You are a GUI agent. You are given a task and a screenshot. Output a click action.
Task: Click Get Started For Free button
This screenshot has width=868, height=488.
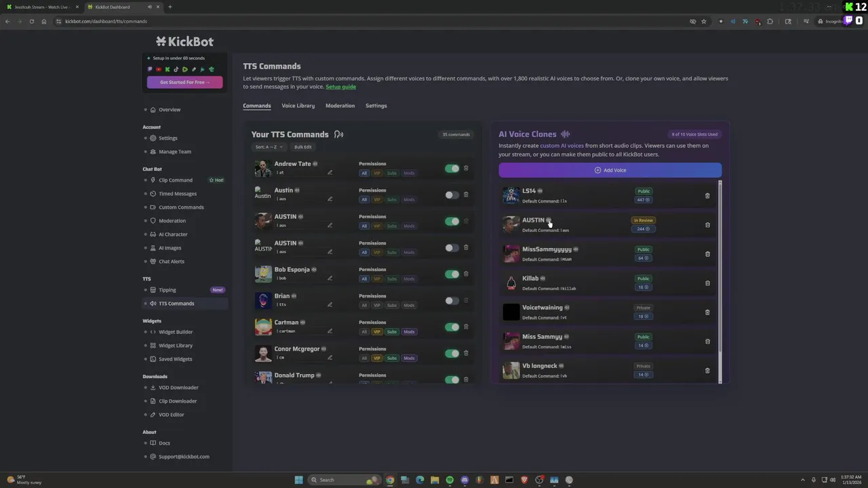[184, 82]
